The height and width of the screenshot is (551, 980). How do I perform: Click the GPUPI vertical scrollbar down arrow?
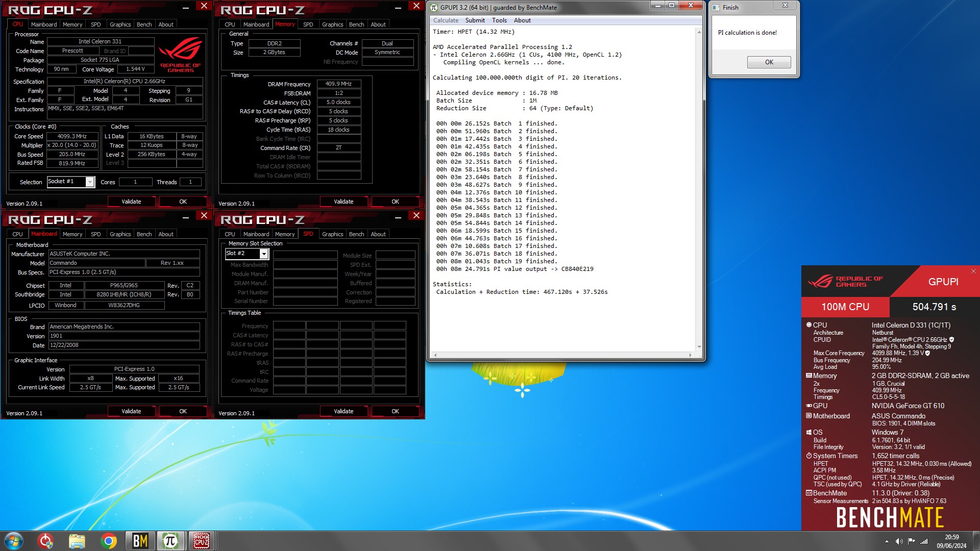(x=699, y=347)
